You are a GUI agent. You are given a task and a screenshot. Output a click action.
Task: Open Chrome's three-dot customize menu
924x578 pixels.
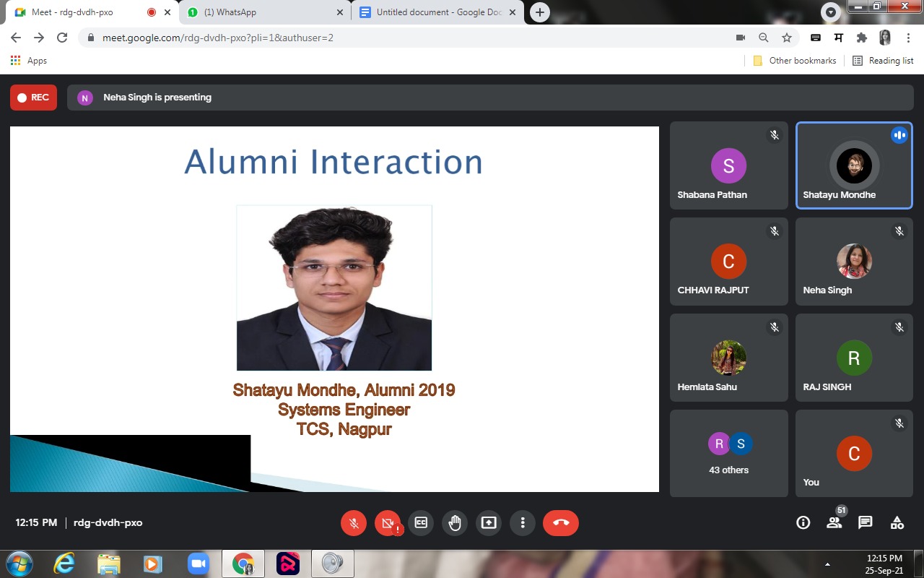point(908,38)
